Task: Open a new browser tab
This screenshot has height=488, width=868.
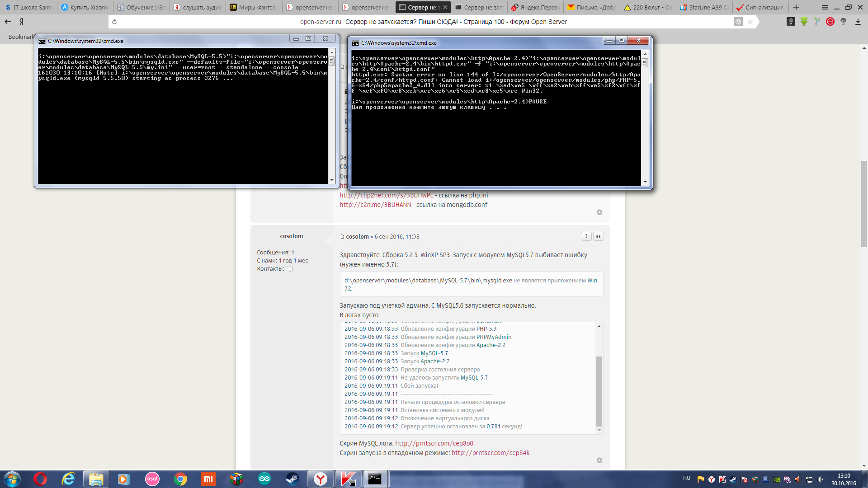Action: (796, 7)
